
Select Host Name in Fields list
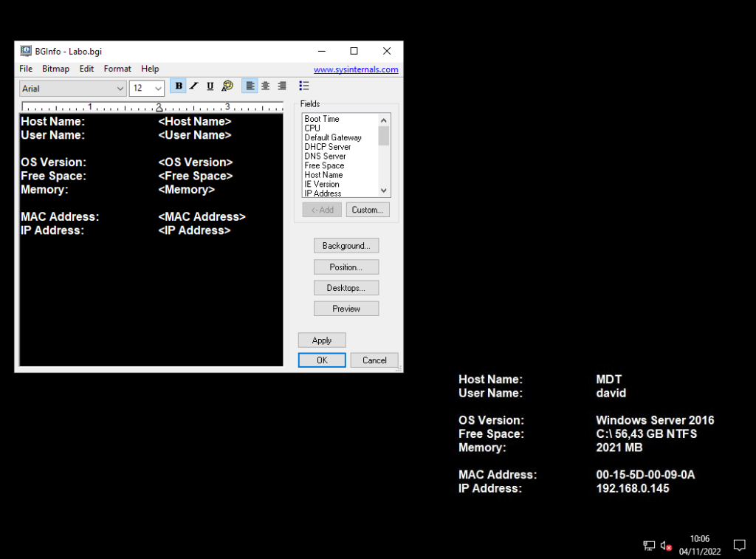pyautogui.click(x=323, y=175)
